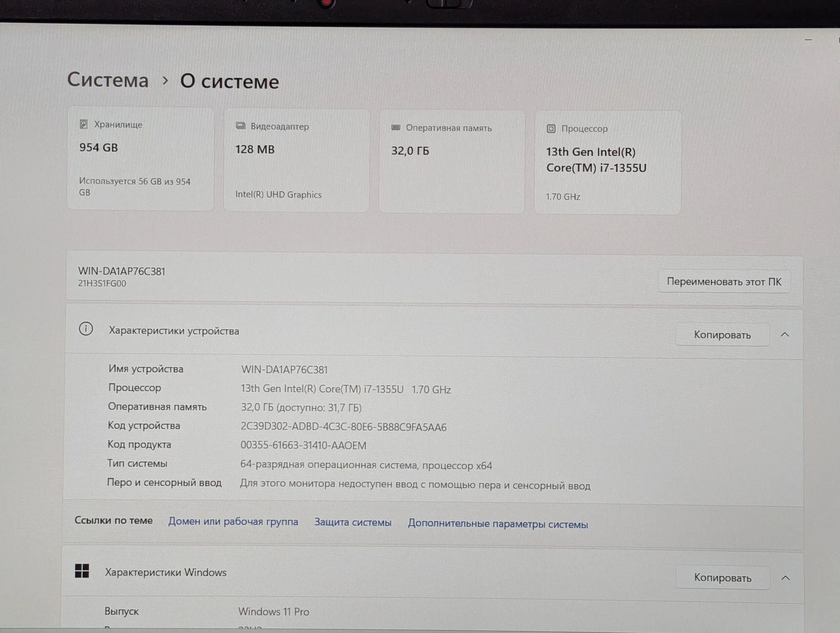Click the Процессор chip icon

(x=551, y=128)
